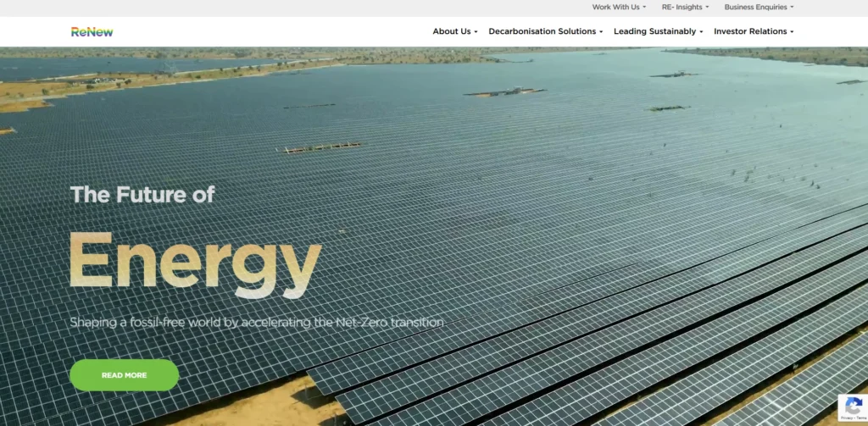Screen dimensions: 868x426
Task: Open the RE- Insights dropdown caret
Action: tap(707, 8)
